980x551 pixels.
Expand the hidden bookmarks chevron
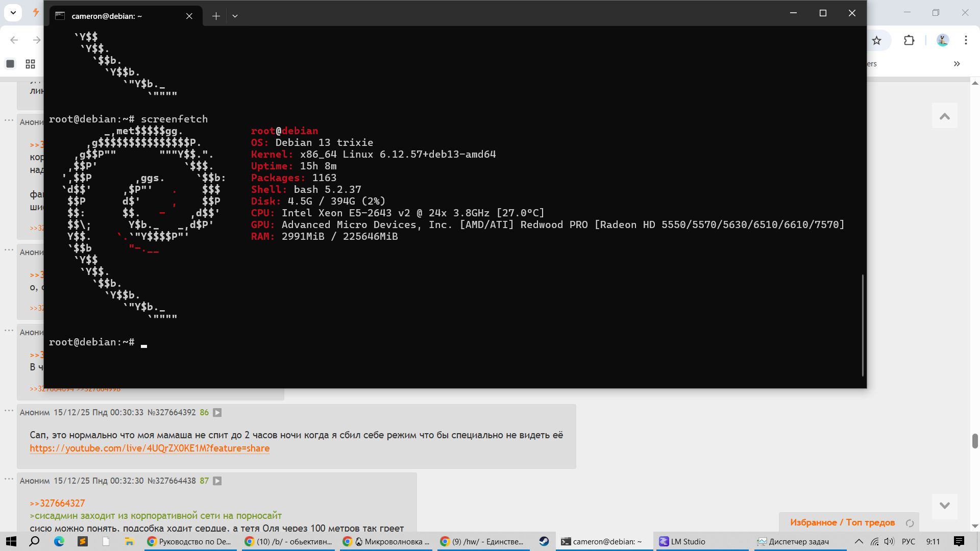957,64
